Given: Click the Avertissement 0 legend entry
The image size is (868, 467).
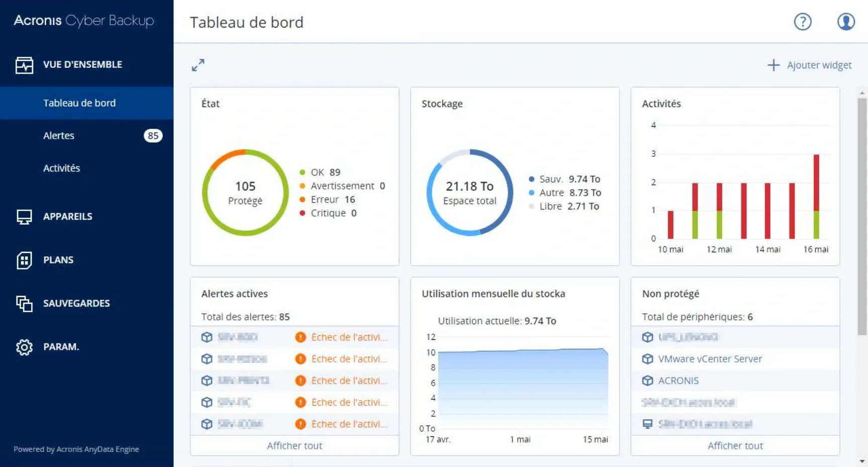Looking at the screenshot, I should [x=342, y=186].
